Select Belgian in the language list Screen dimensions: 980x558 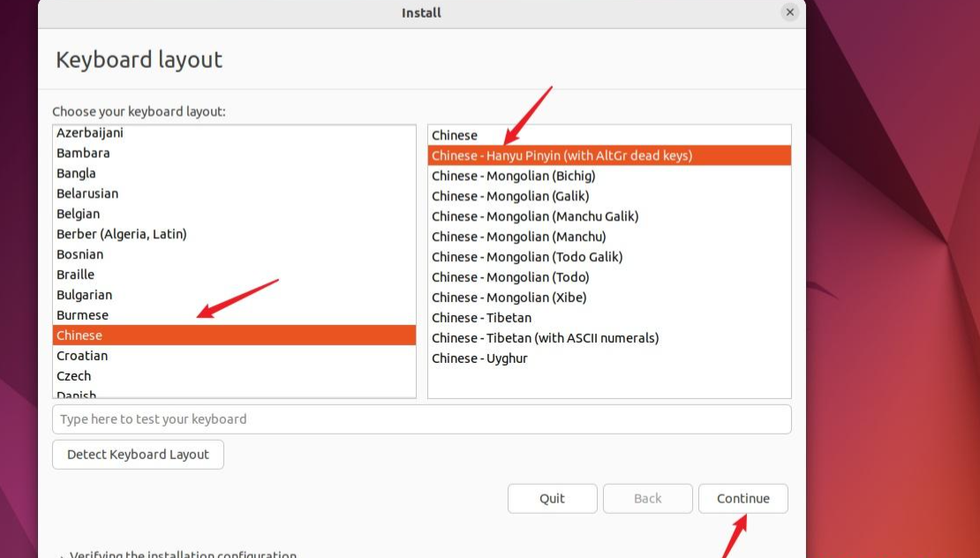(x=234, y=214)
